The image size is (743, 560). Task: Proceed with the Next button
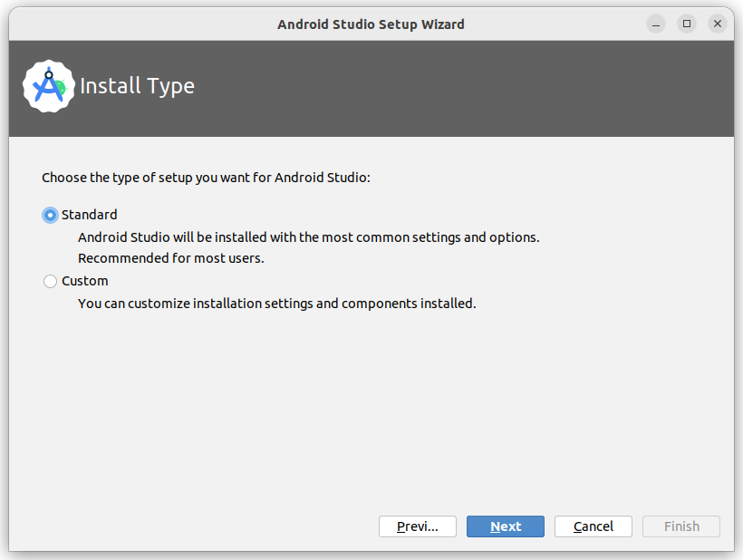pyautogui.click(x=505, y=526)
